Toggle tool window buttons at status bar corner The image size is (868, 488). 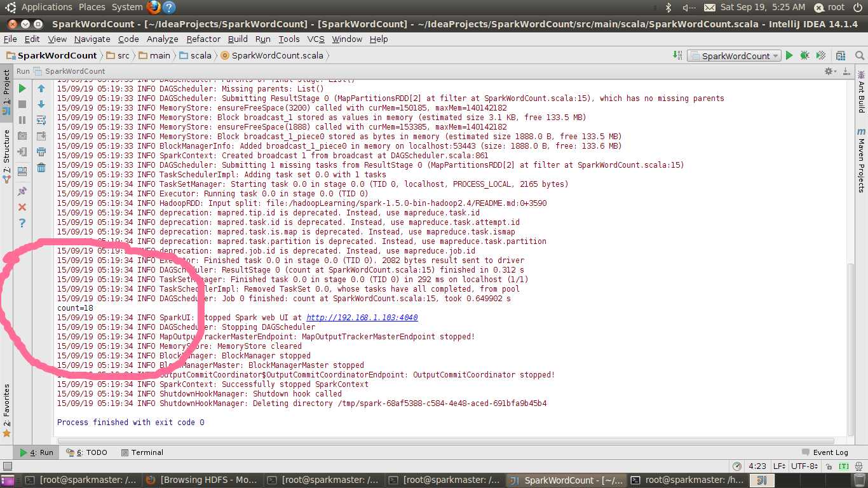[x=7, y=466]
